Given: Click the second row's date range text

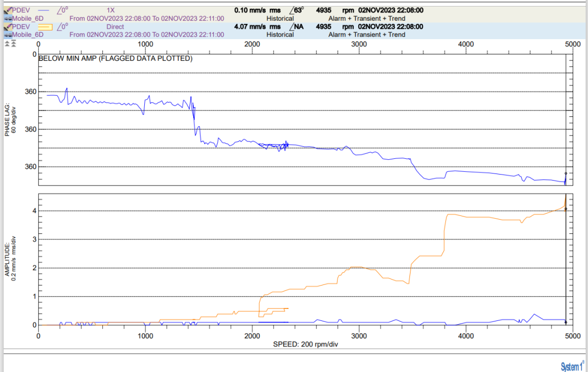Looking at the screenshot, I should click(146, 34).
